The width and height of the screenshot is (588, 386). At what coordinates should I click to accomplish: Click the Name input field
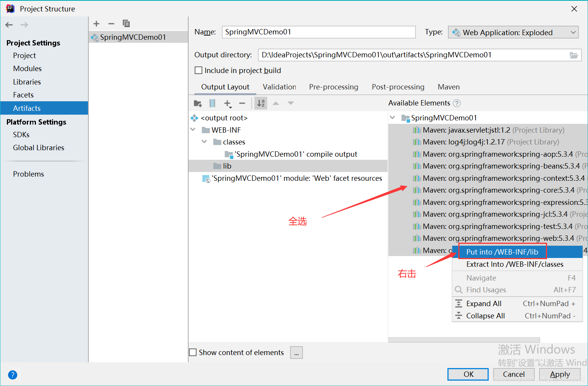click(x=319, y=32)
